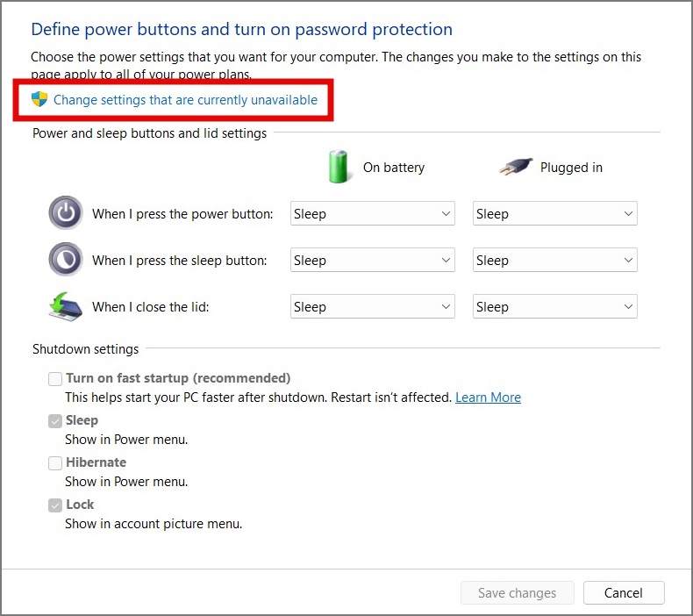The height and width of the screenshot is (616, 693).
Task: Expand sleep button On battery dropdown
Action: tap(372, 260)
